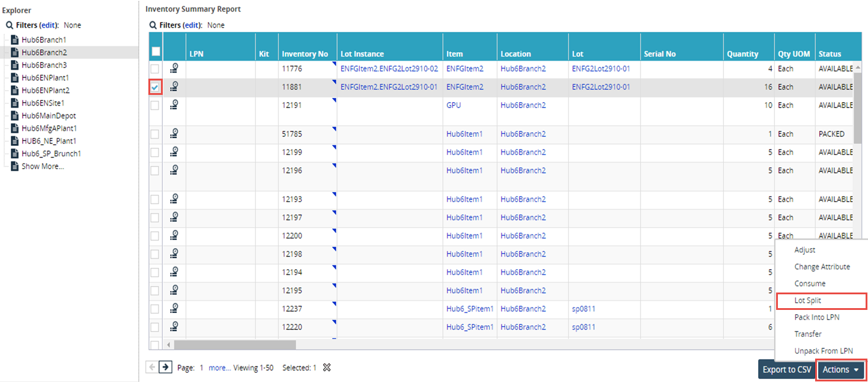Image resolution: width=868 pixels, height=382 pixels.
Task: Check the row for inventory 11776
Action: coord(155,69)
